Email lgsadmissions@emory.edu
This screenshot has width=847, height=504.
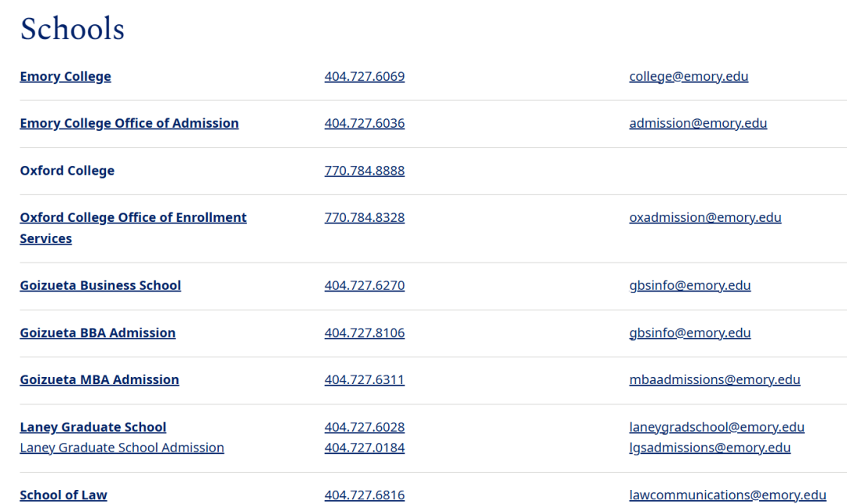click(x=709, y=448)
